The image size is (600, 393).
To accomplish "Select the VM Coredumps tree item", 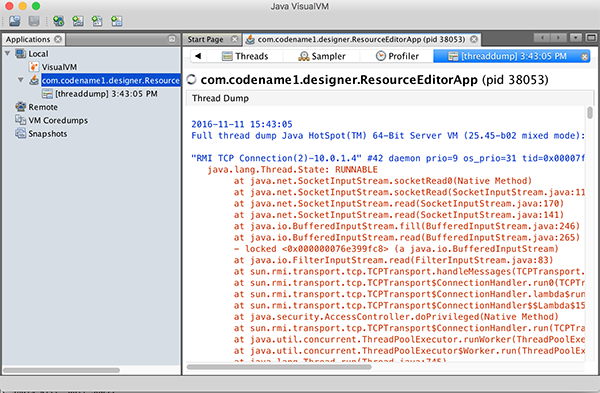I will (x=58, y=121).
